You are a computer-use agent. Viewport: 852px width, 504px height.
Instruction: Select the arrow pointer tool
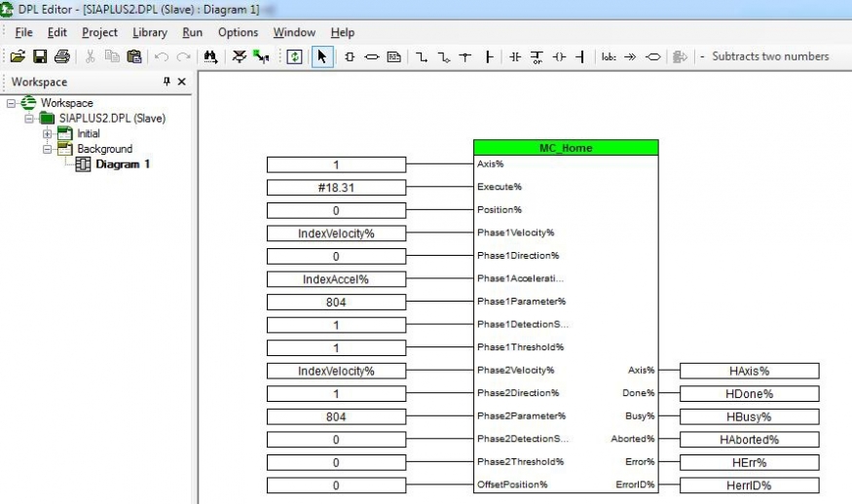tap(321, 56)
